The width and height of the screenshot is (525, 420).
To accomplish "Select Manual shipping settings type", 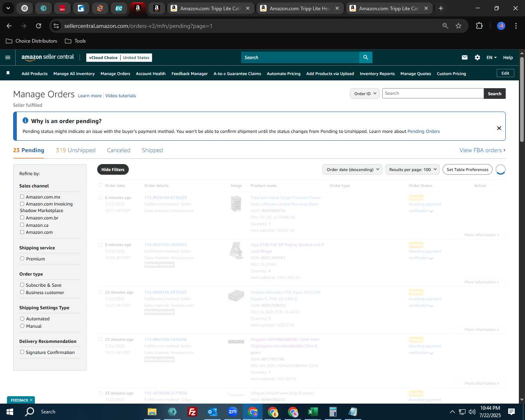I will [x=22, y=326].
